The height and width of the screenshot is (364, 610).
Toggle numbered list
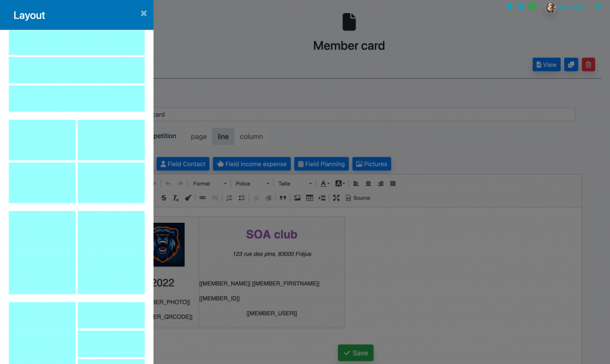229,198
